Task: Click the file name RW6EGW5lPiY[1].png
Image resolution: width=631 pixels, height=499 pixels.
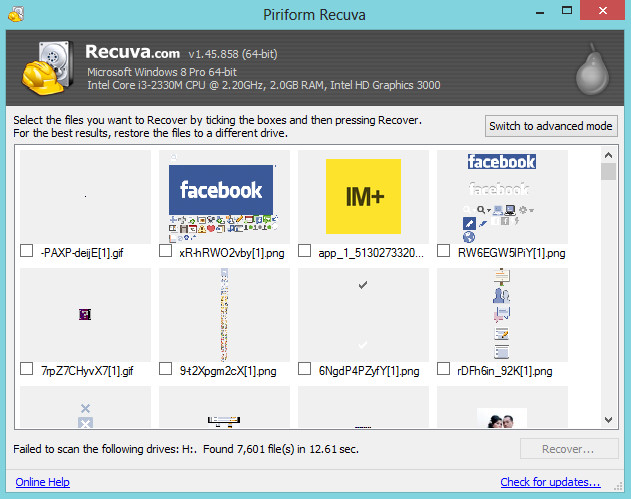Action: (x=511, y=253)
